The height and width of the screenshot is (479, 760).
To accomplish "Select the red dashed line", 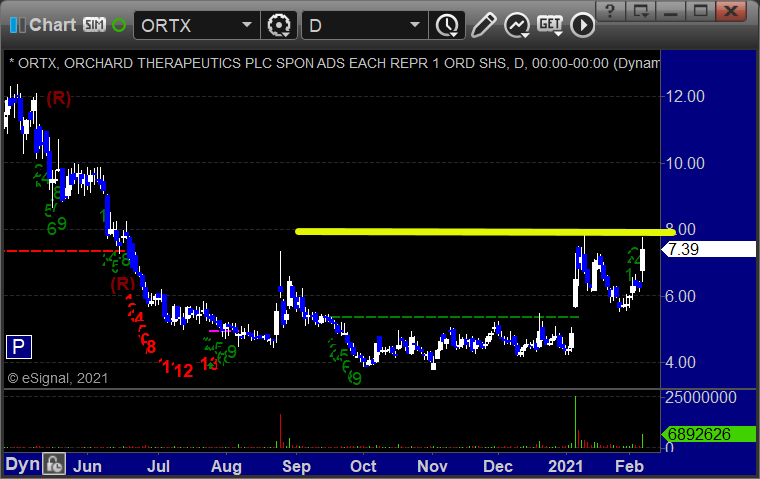I will click(x=63, y=251).
